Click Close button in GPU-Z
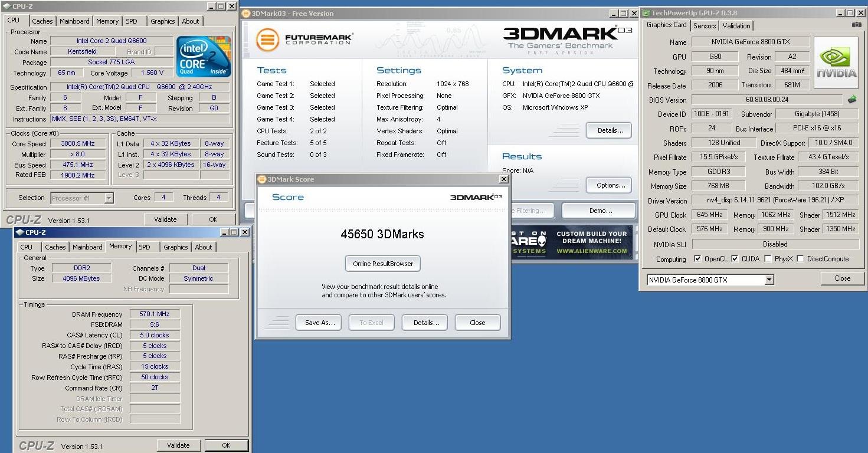868x453 pixels. pos(843,278)
